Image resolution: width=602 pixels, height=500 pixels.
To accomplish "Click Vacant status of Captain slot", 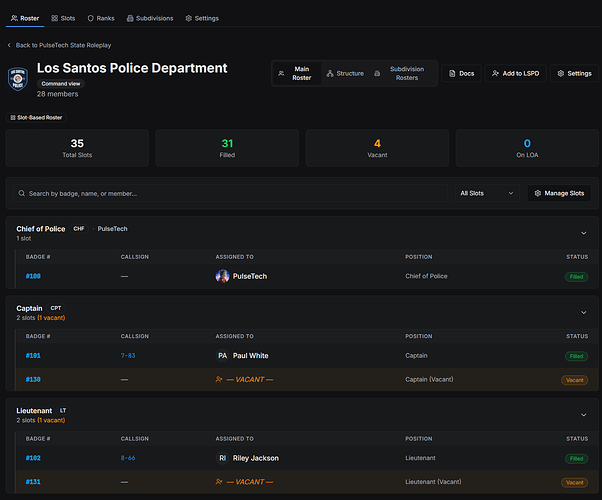I will pos(574,380).
